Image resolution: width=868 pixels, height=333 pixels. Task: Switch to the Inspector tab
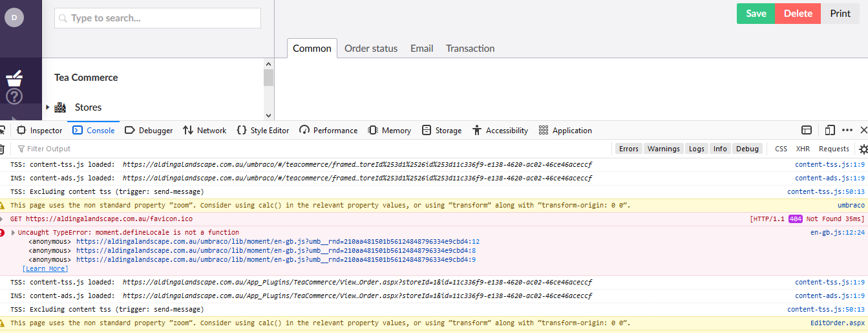(x=39, y=130)
